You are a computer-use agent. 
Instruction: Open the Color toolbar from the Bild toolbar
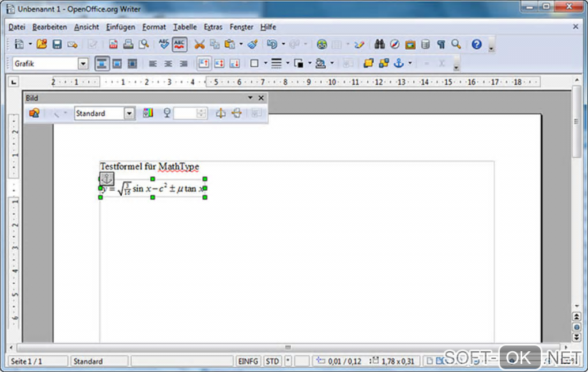148,113
